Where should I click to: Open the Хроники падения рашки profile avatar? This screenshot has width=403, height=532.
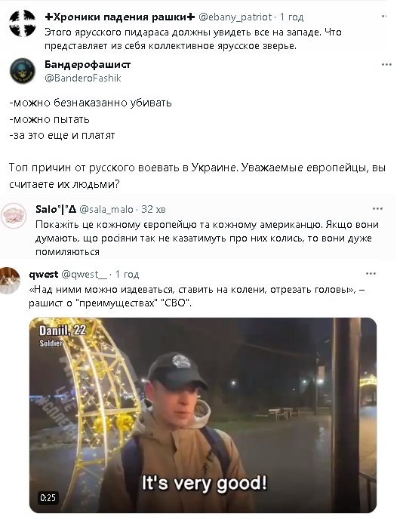[x=22, y=23]
